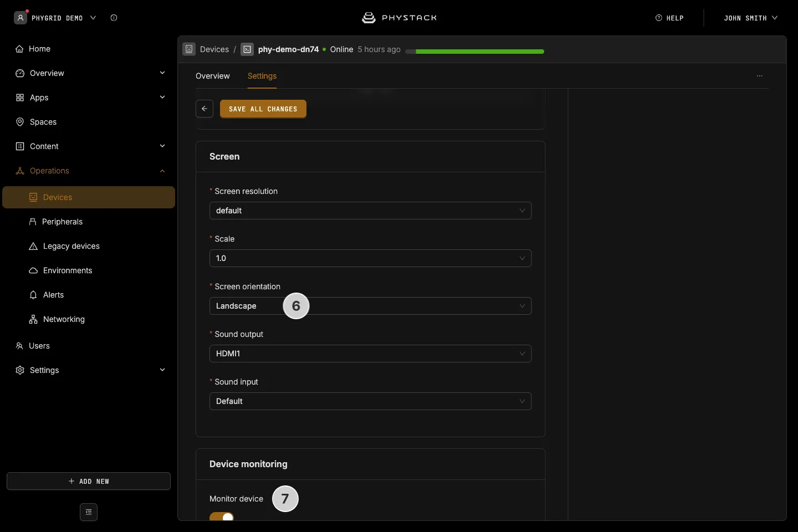Open the three-dot more options menu
This screenshot has height=532, width=798.
tap(760, 76)
